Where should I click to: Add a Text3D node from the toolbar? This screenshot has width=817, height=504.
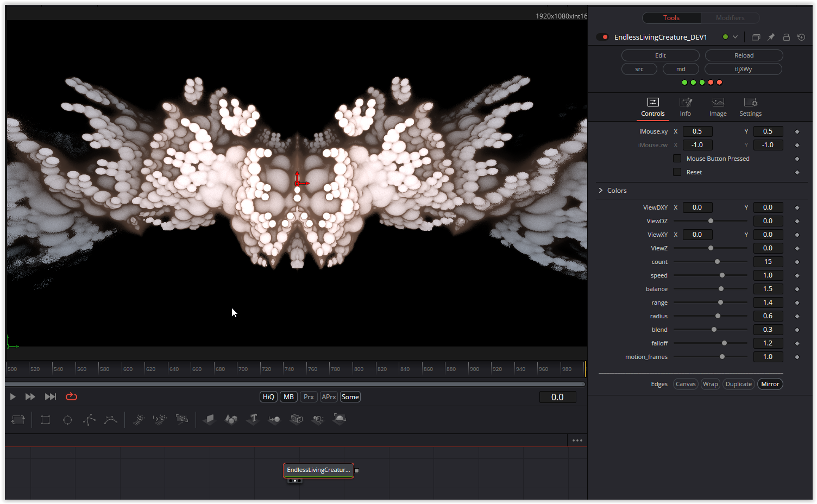pyautogui.click(x=253, y=419)
